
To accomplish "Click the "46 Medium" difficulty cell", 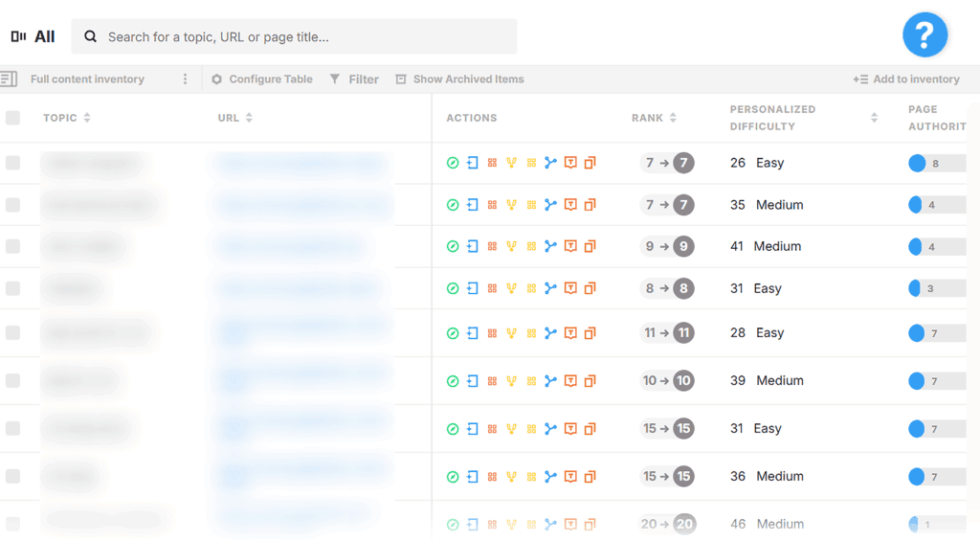I will tap(767, 524).
